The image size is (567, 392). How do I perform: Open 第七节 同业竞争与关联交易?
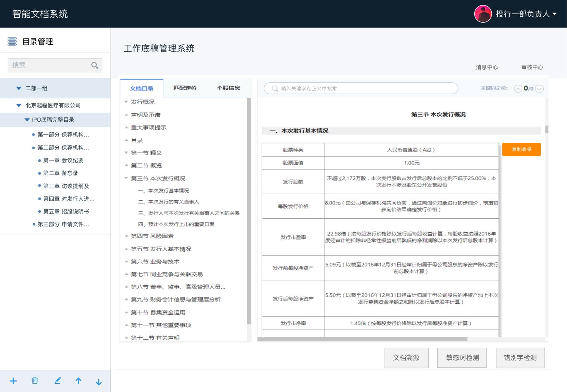click(167, 275)
